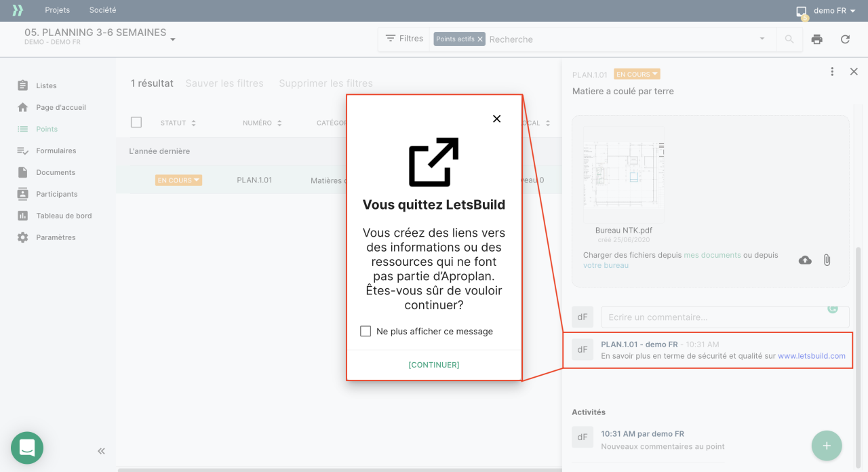Remove the 'Points actifs' filter chip
The height and width of the screenshot is (472, 868).
[x=480, y=39]
